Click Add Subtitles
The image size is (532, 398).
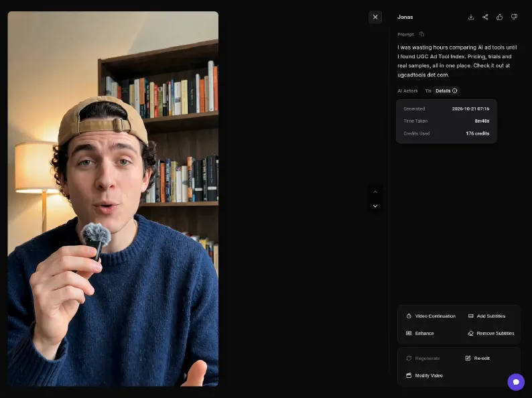(487, 316)
